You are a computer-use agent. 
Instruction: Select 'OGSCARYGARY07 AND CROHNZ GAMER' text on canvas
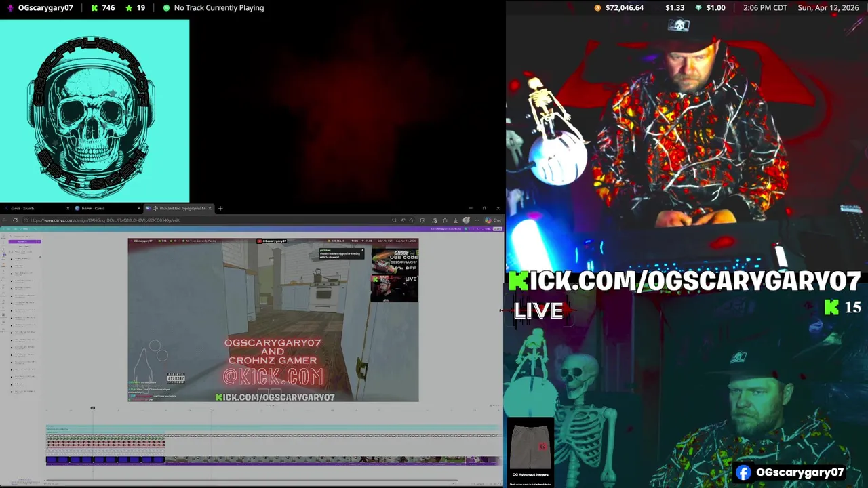[x=273, y=351]
